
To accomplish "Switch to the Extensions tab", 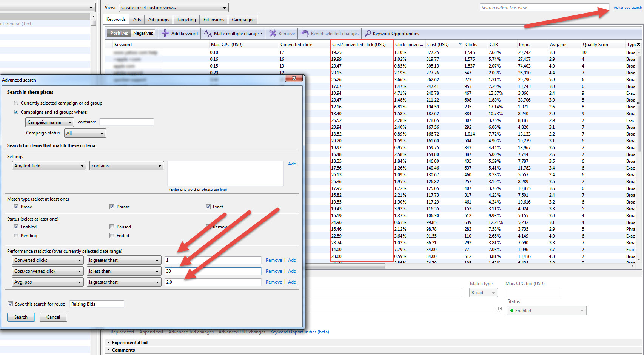I will click(x=214, y=20).
